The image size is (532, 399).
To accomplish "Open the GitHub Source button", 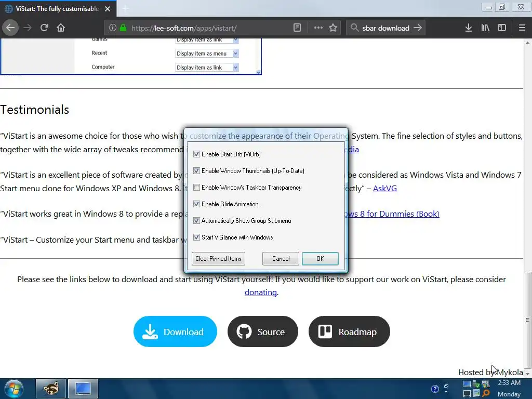I will [x=262, y=331].
